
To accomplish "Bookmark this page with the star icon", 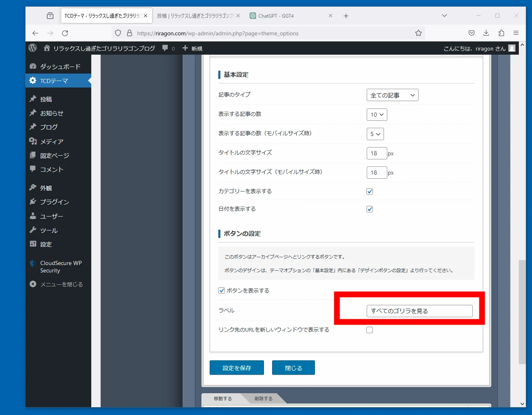I will click(418, 33).
